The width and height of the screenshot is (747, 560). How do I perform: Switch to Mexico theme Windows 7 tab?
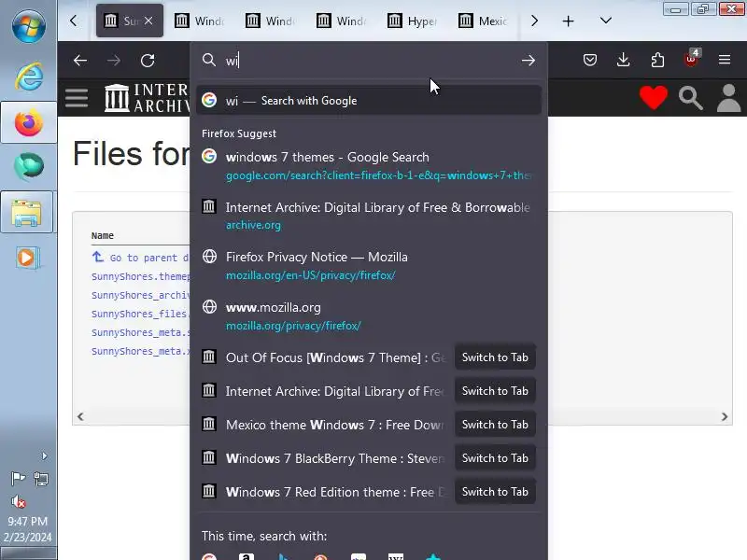pyautogui.click(x=495, y=425)
